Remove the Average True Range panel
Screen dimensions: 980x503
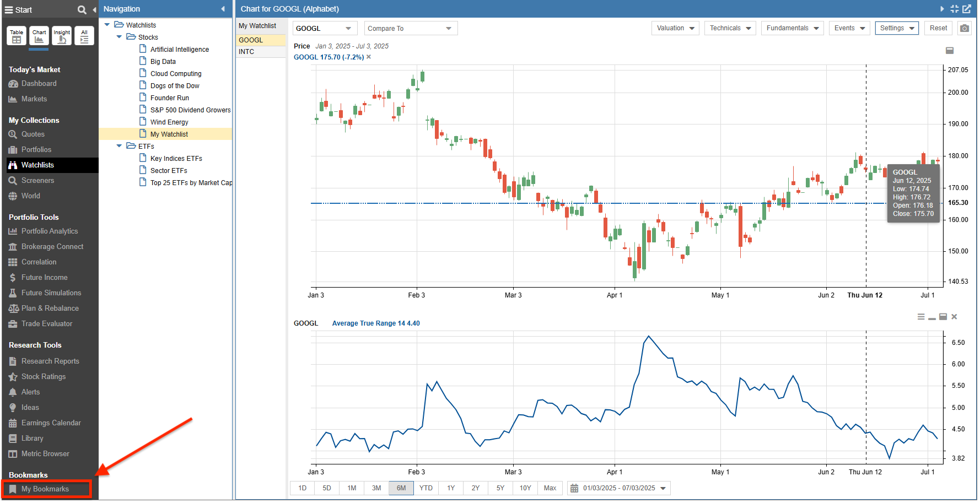[954, 317]
